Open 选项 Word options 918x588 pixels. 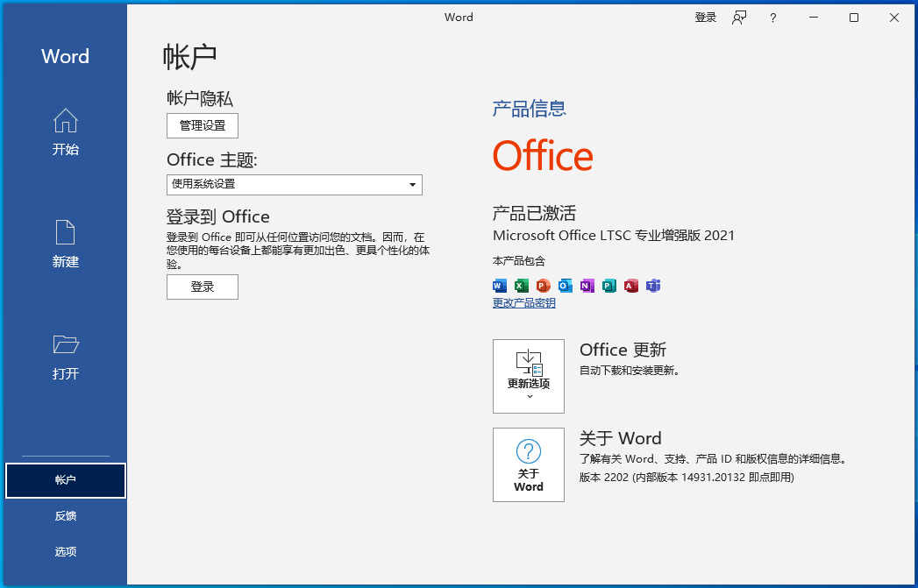tap(66, 552)
